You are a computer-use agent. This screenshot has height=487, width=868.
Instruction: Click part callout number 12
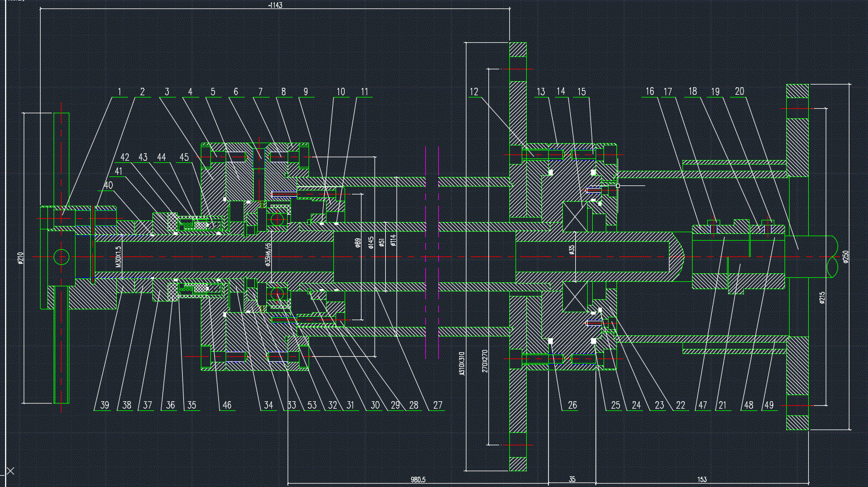click(x=474, y=92)
